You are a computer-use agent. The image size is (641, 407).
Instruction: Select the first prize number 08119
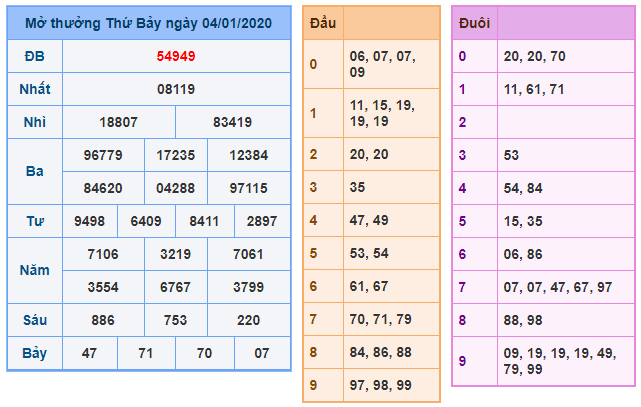coord(176,89)
